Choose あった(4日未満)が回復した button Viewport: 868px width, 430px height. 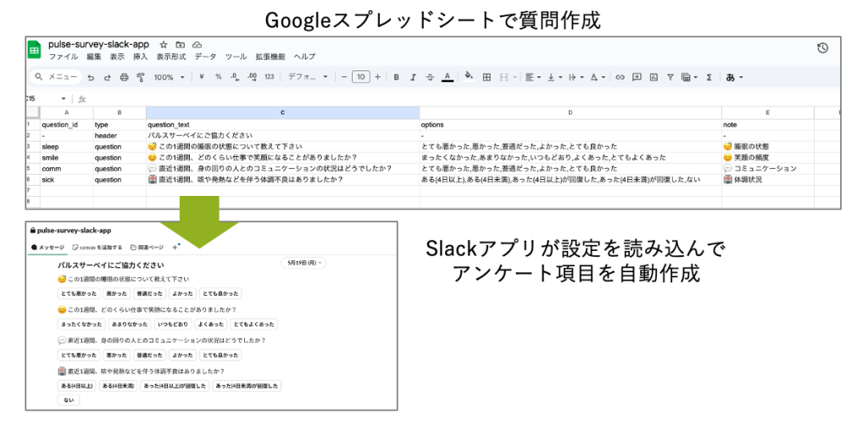point(248,386)
